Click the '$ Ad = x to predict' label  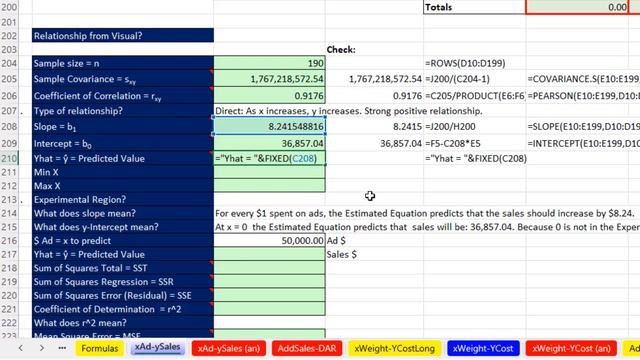click(73, 240)
